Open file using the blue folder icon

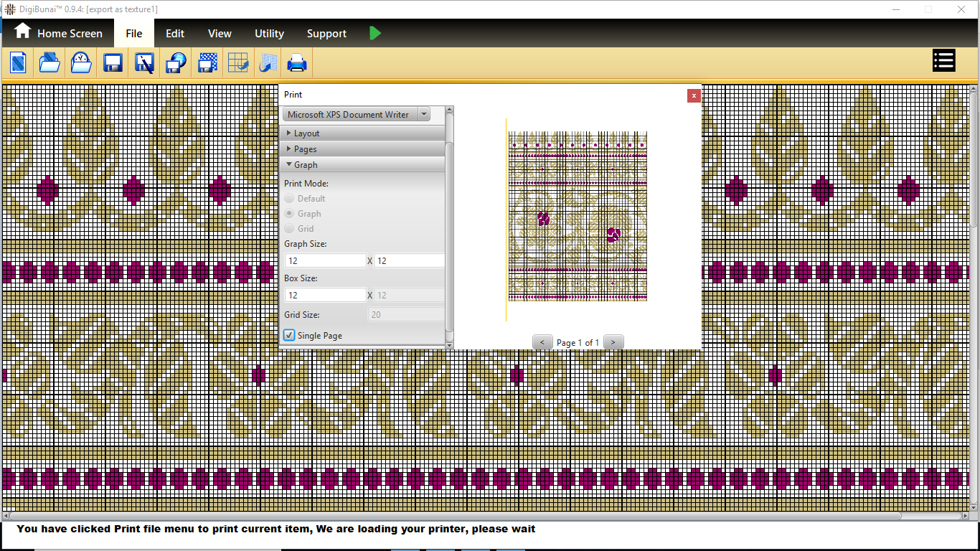point(50,63)
